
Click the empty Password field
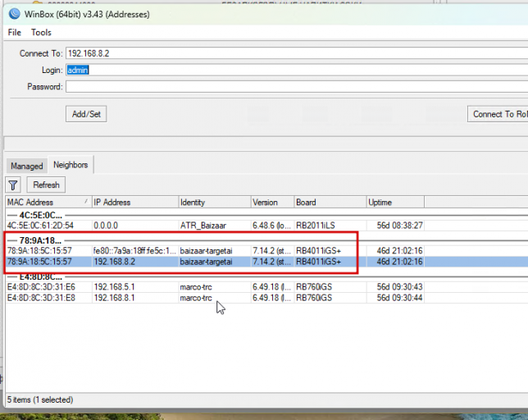pyautogui.click(x=297, y=87)
